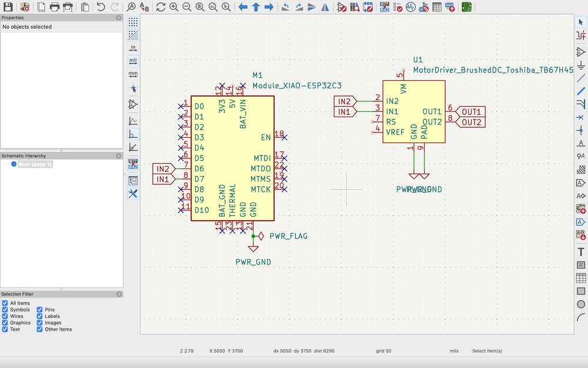
Task: Select the Add Power Symbol tool
Action: pos(581,65)
